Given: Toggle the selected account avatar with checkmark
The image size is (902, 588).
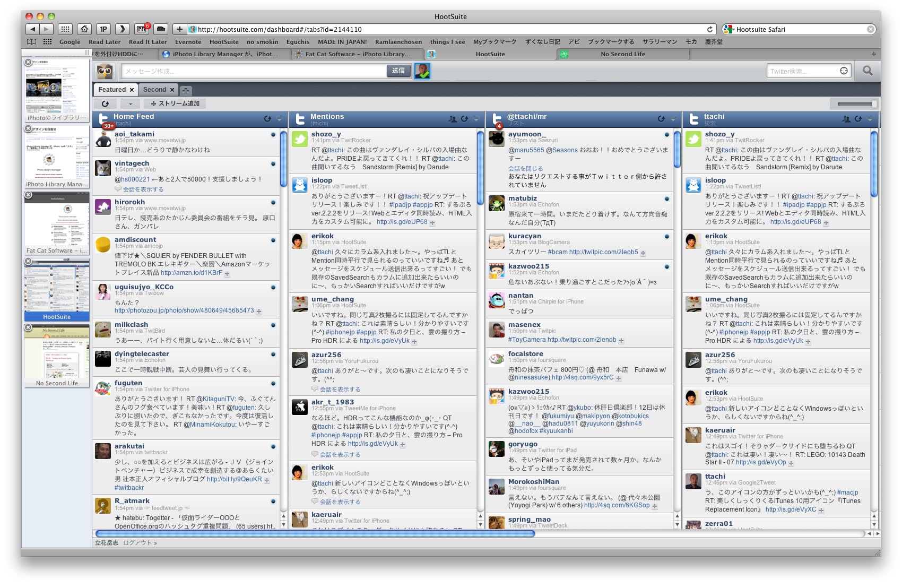Looking at the screenshot, I should click(422, 71).
